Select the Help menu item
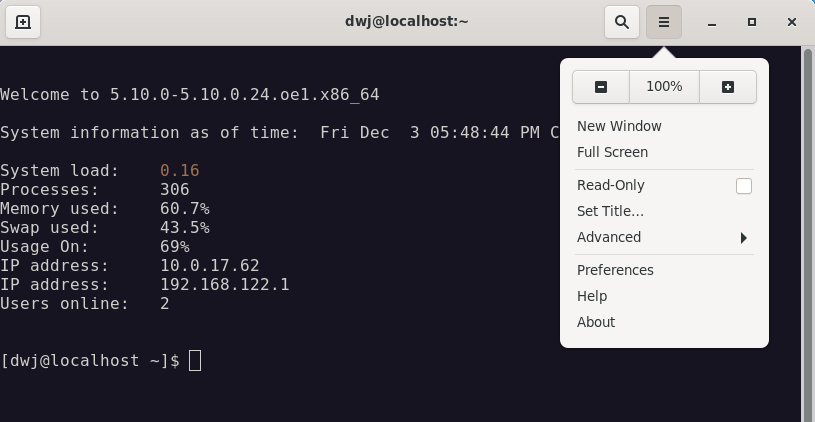 click(x=592, y=296)
